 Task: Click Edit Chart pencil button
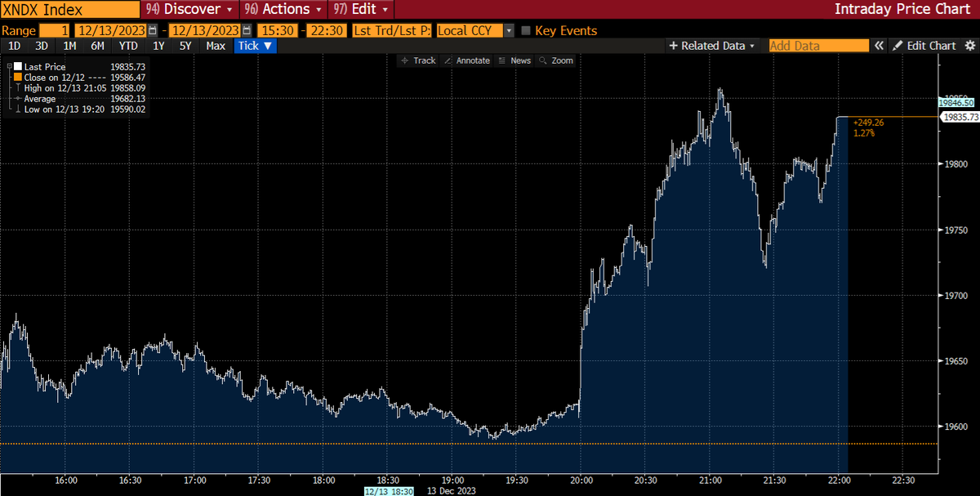click(x=924, y=46)
